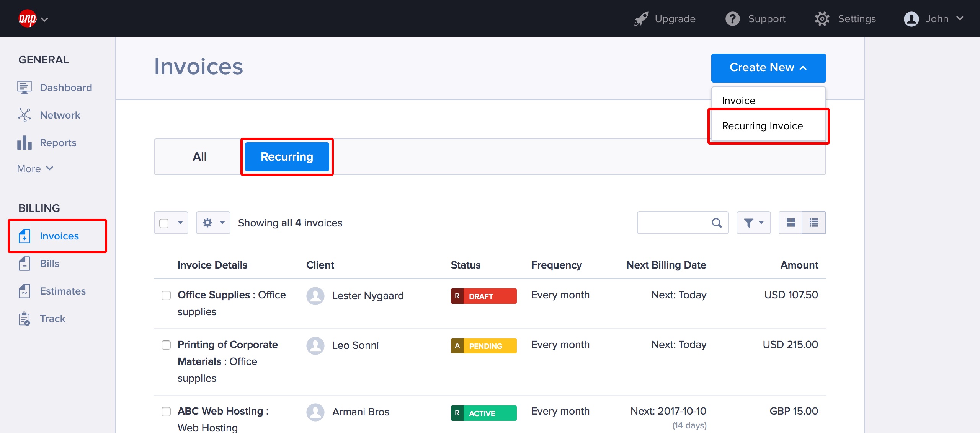Tick the ABC Web Hosting checkbox
The width and height of the screenshot is (980, 433).
click(x=166, y=412)
